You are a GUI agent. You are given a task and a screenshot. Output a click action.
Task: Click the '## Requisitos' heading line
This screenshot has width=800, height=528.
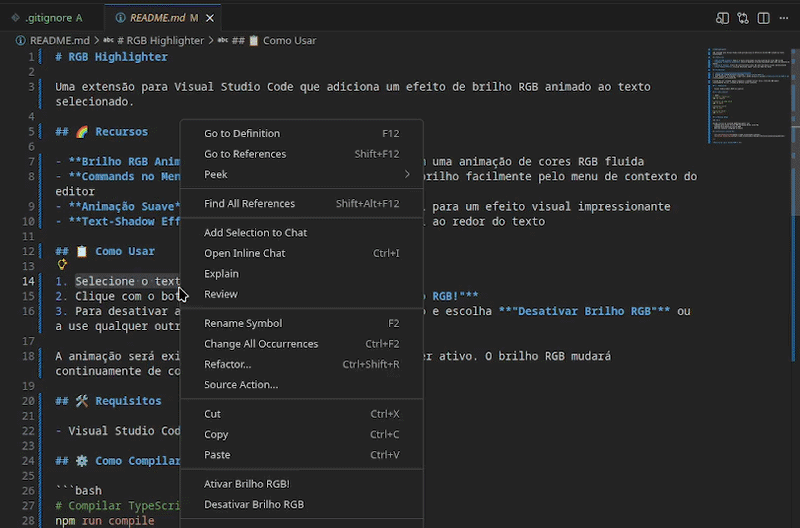click(x=108, y=400)
